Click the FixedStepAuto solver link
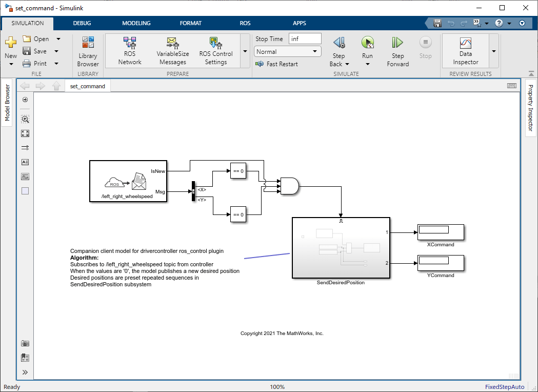Image resolution: width=538 pixels, height=392 pixels. click(x=505, y=387)
